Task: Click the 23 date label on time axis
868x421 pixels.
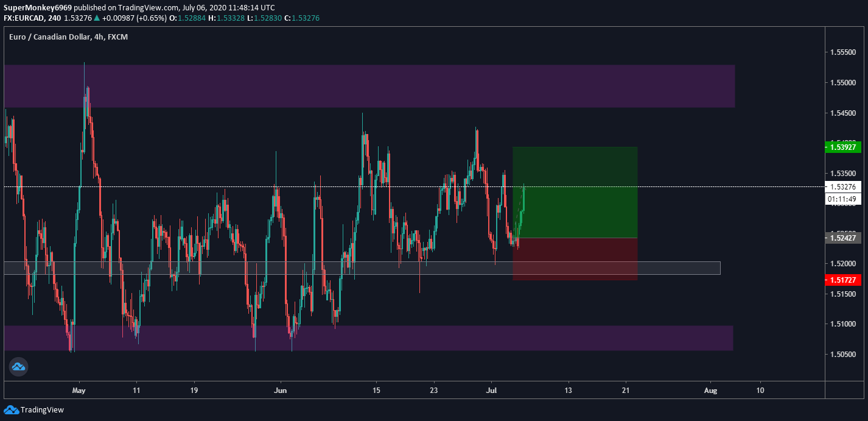Action: [434, 390]
